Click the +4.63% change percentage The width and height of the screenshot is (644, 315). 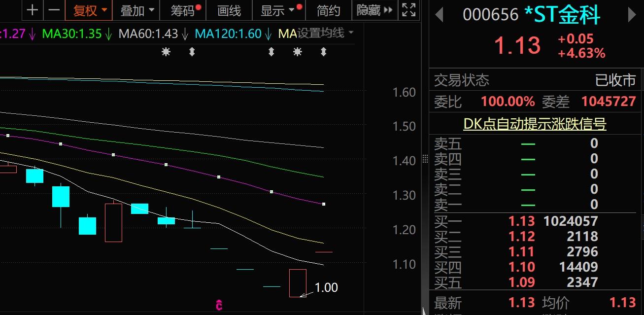coord(581,53)
